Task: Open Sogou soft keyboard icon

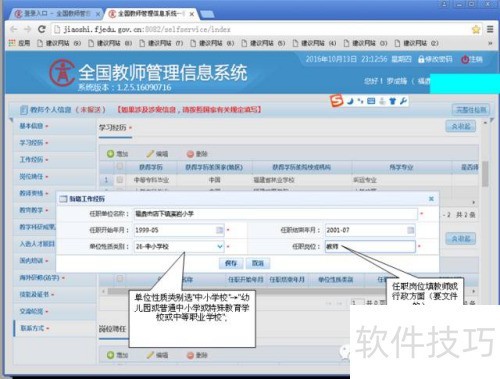Action: (x=371, y=101)
